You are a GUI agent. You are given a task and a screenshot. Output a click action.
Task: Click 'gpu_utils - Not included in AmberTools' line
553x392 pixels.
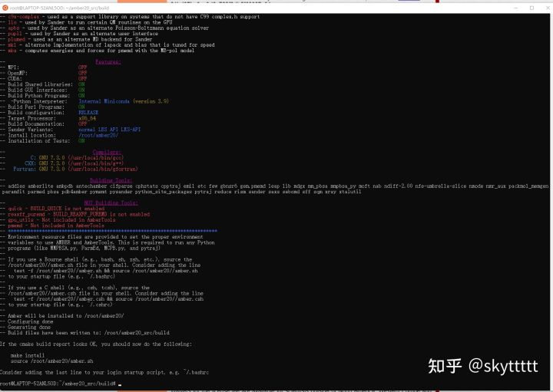[x=61, y=219]
